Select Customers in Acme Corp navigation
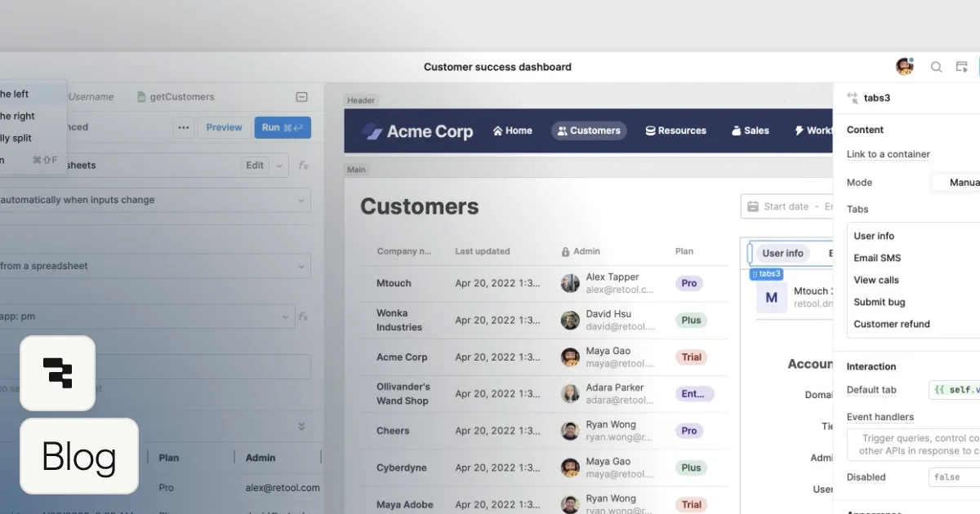 [589, 131]
